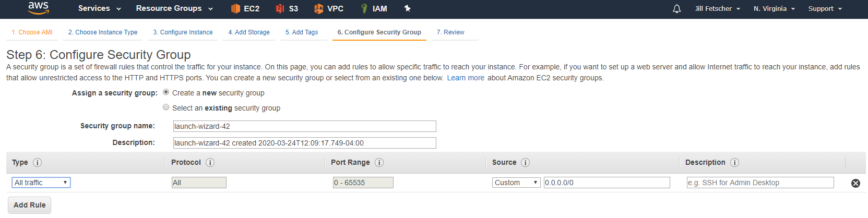
Task: Open the S3 service shortcut
Action: (x=287, y=8)
